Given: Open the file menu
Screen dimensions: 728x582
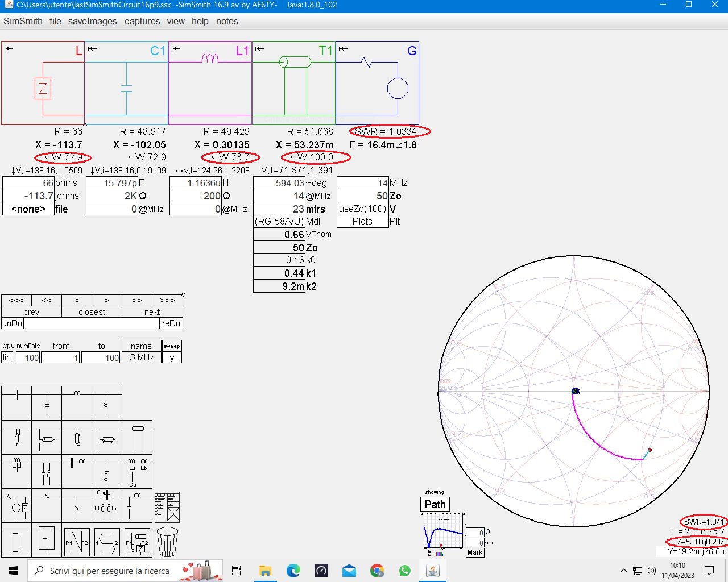Looking at the screenshot, I should coord(55,21).
